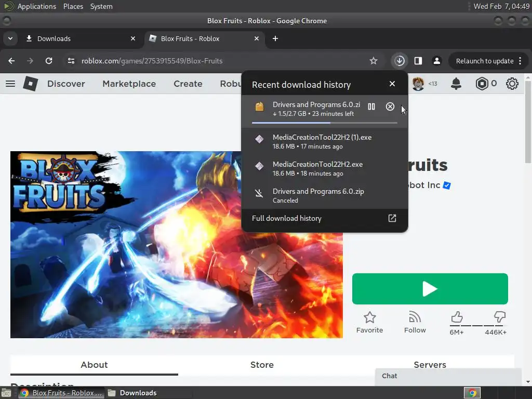Expand the Chat panel
Viewport: 532px width, 399px height.
click(x=448, y=376)
